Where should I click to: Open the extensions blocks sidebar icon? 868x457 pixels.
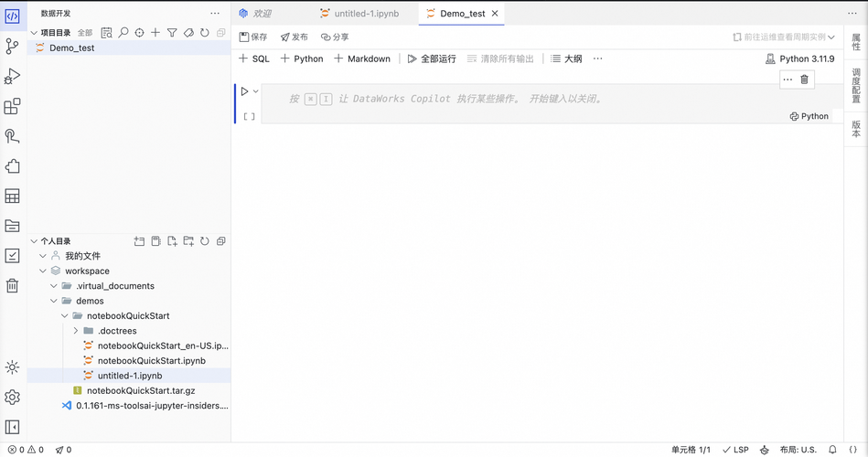pos(12,106)
